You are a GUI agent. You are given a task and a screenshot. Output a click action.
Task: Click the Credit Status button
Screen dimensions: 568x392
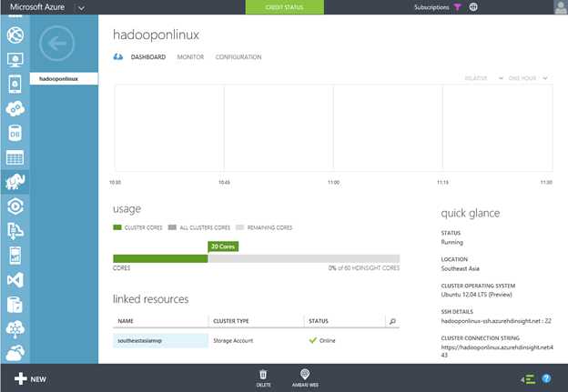(285, 7)
